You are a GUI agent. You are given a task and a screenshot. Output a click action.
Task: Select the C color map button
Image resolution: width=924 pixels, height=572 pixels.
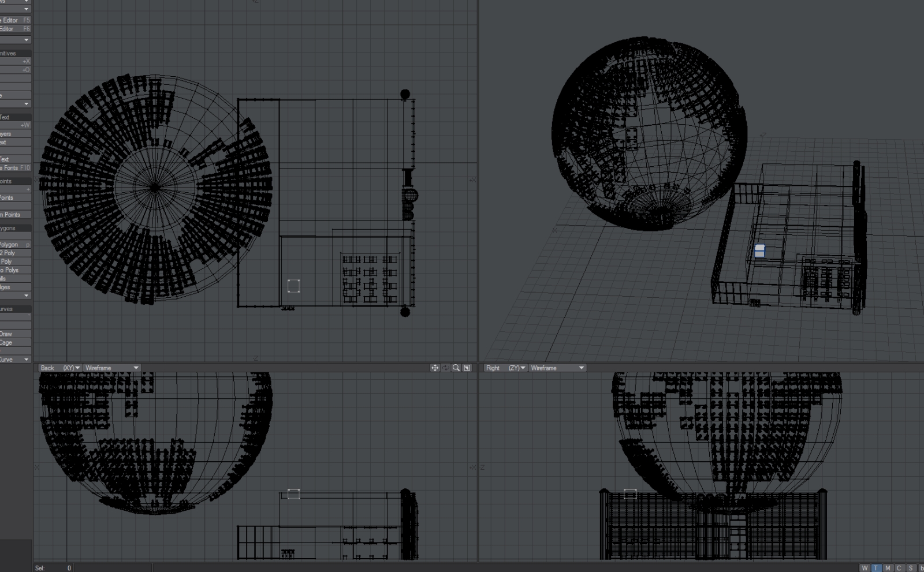click(x=899, y=568)
